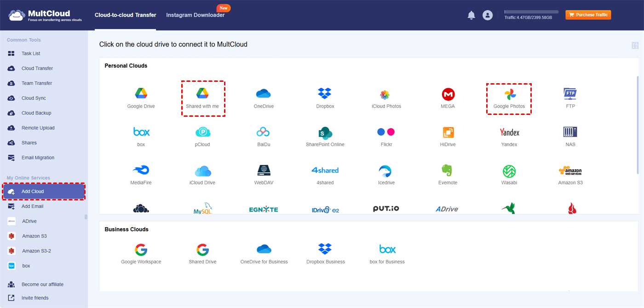This screenshot has height=308, width=644.
Task: Pick Google Photos to connect
Action: 509,98
